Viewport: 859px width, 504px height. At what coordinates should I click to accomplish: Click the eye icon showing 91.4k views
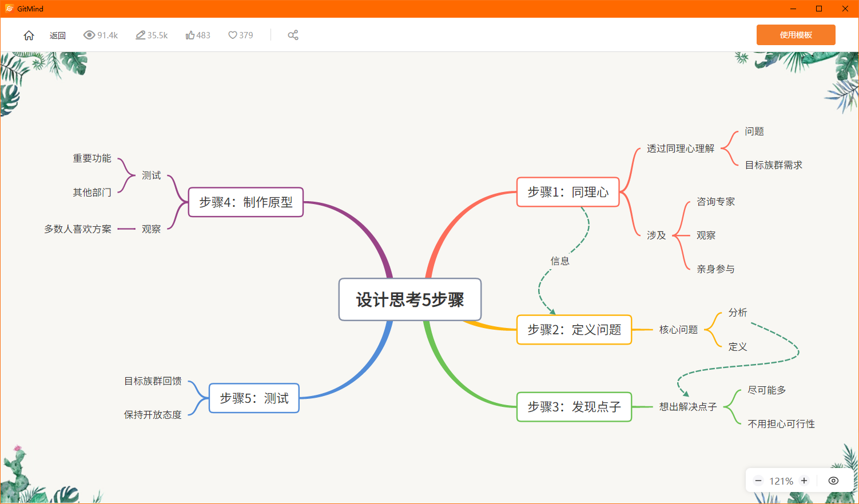(89, 35)
